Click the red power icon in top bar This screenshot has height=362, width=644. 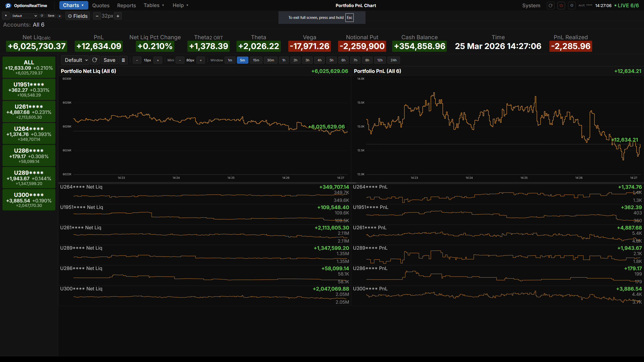[561, 5]
